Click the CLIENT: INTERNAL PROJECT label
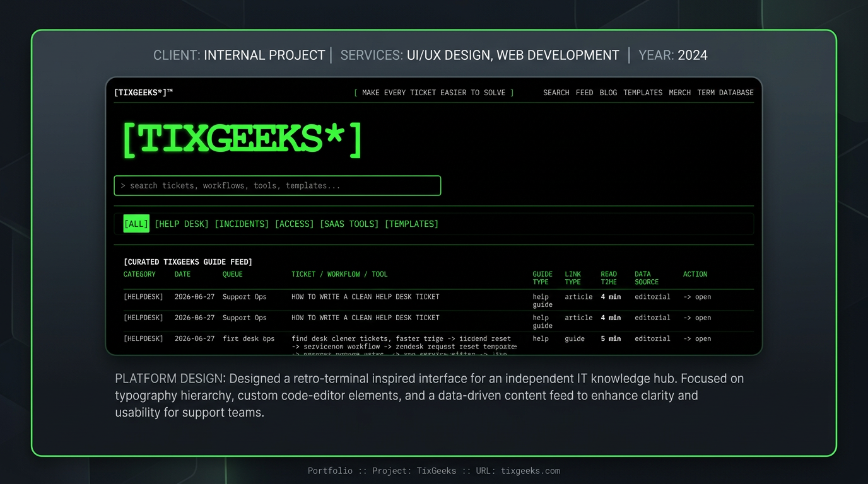This screenshot has width=868, height=484. tap(239, 55)
